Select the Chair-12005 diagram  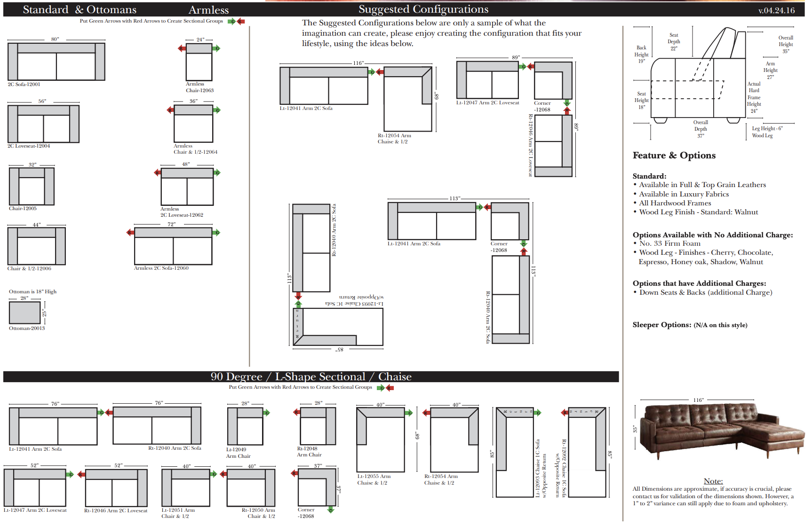[x=32, y=186]
